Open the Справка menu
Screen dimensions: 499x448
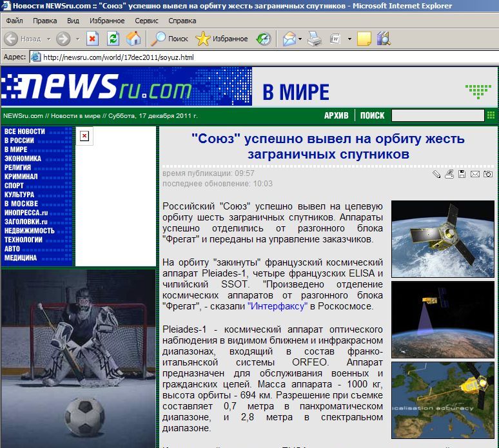[x=182, y=21]
